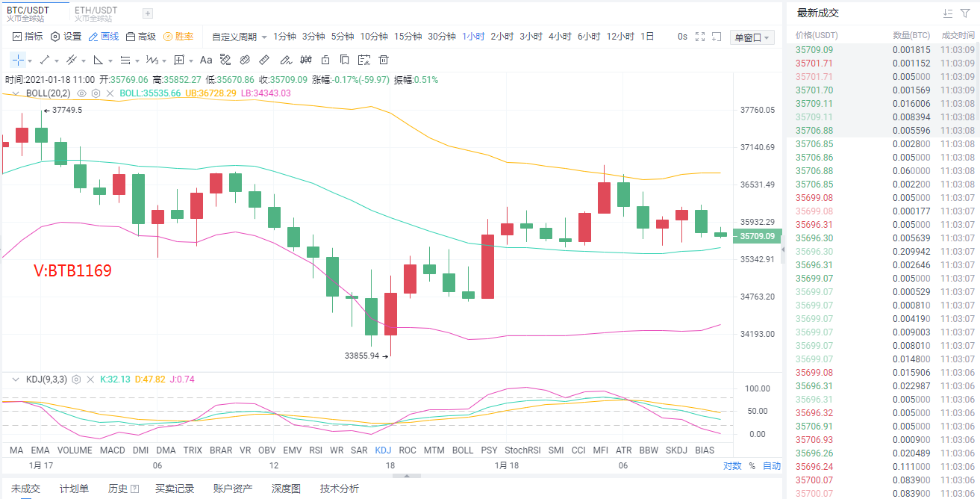Click the delete drawings trash icon

(x=384, y=60)
